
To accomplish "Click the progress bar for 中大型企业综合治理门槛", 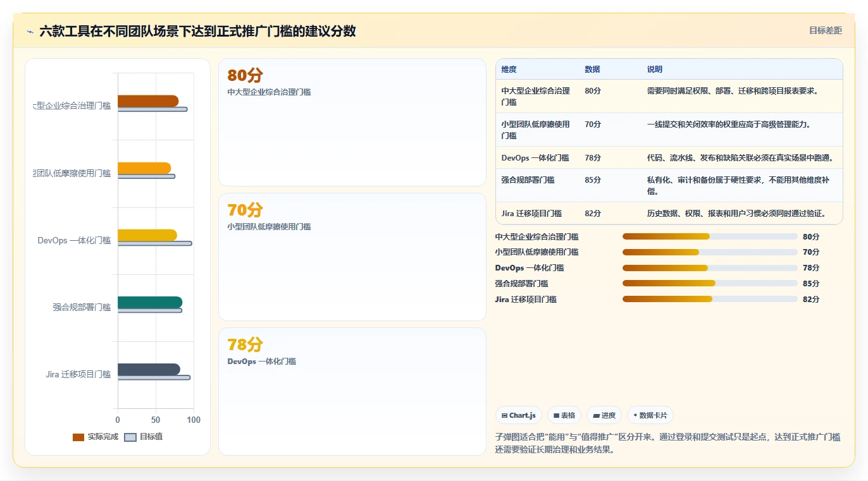I will tap(710, 236).
